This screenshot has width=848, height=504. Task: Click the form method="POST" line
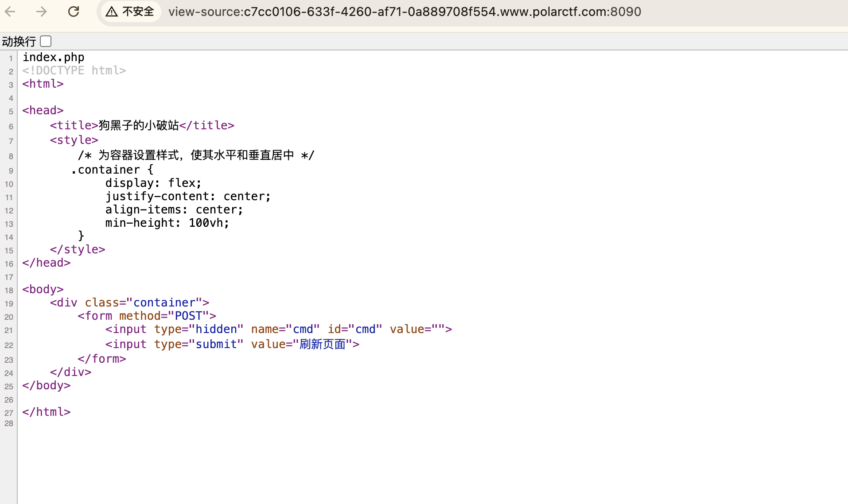(147, 316)
